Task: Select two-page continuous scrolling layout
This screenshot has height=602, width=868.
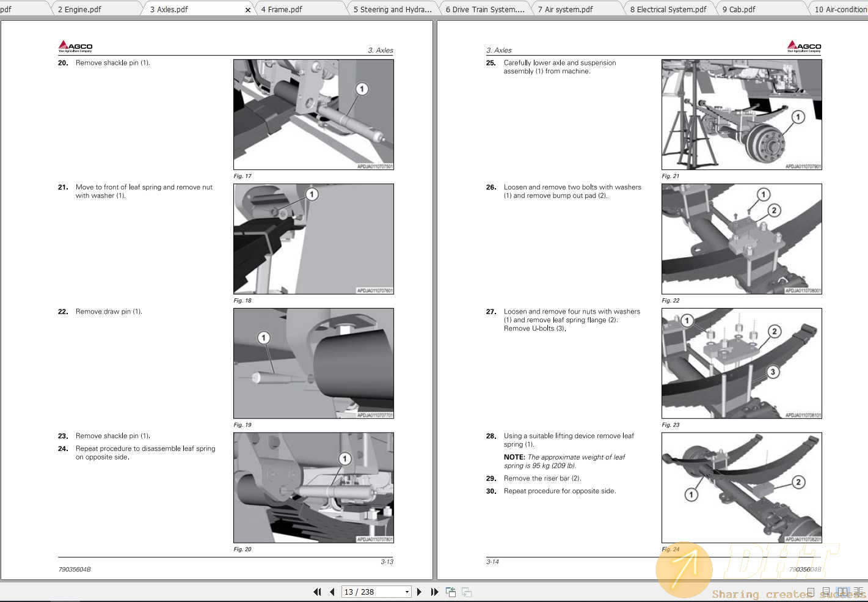Action: click(859, 592)
